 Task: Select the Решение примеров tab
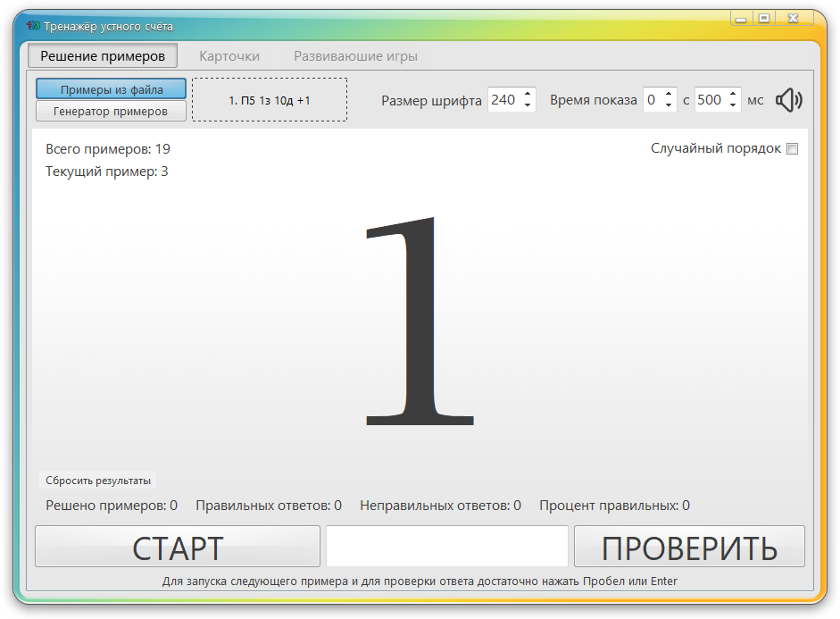coord(102,55)
